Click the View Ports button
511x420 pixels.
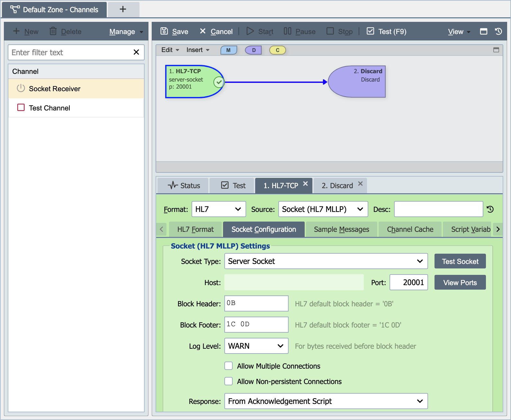(x=460, y=283)
